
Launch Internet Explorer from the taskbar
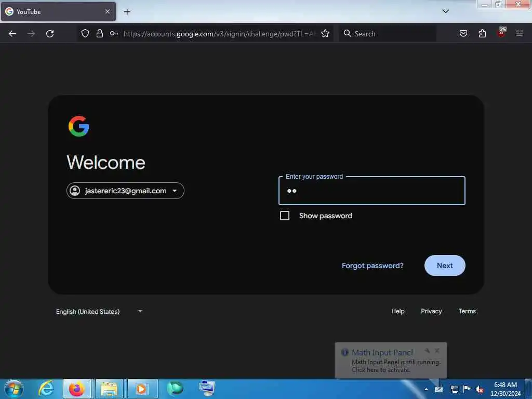pyautogui.click(x=46, y=389)
